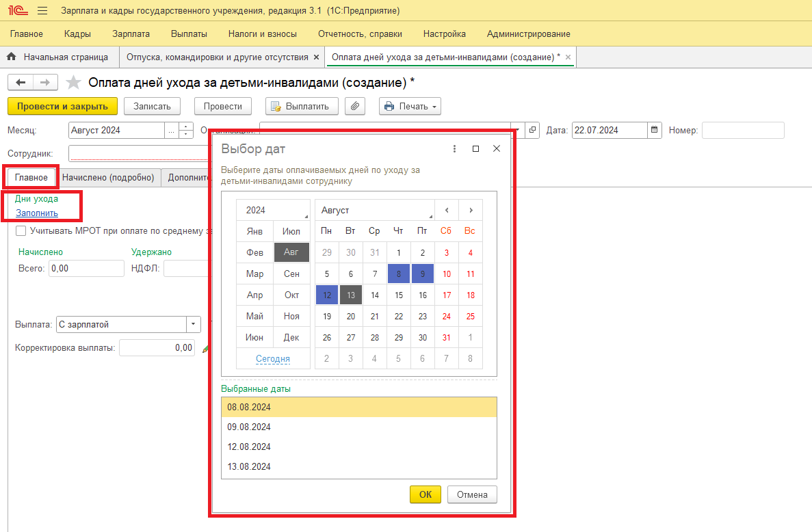The height and width of the screenshot is (532, 812).
Task: Close the Отпуска, командировки tab
Action: [x=317, y=57]
